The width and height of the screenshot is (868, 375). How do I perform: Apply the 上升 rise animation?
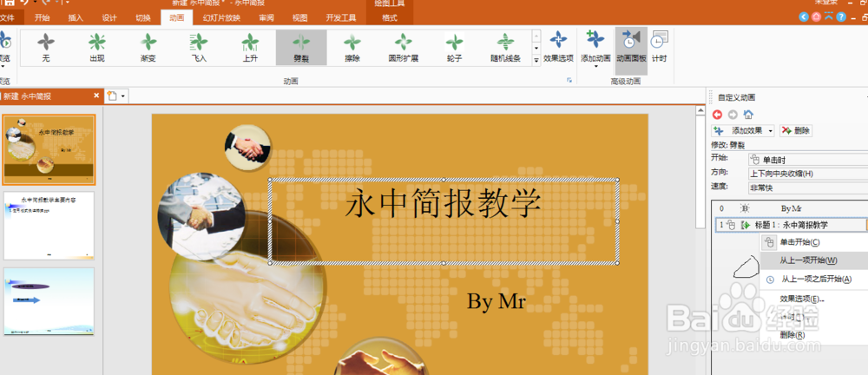coord(250,48)
